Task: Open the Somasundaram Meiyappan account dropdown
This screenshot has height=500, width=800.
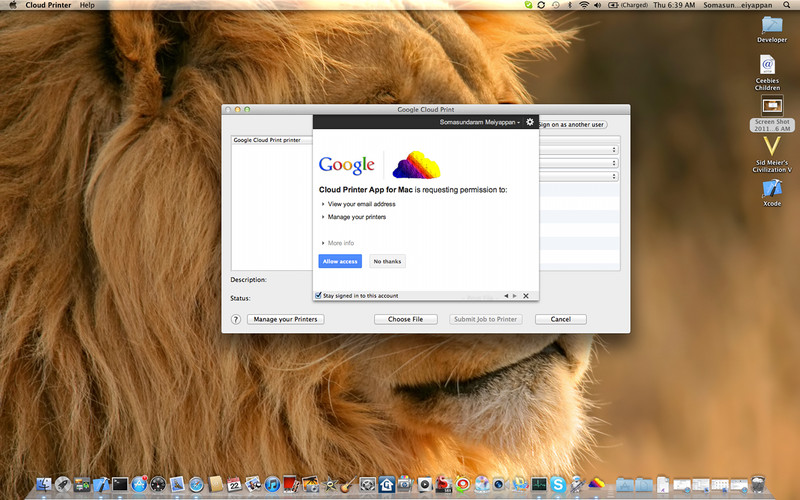Action: pyautogui.click(x=479, y=122)
